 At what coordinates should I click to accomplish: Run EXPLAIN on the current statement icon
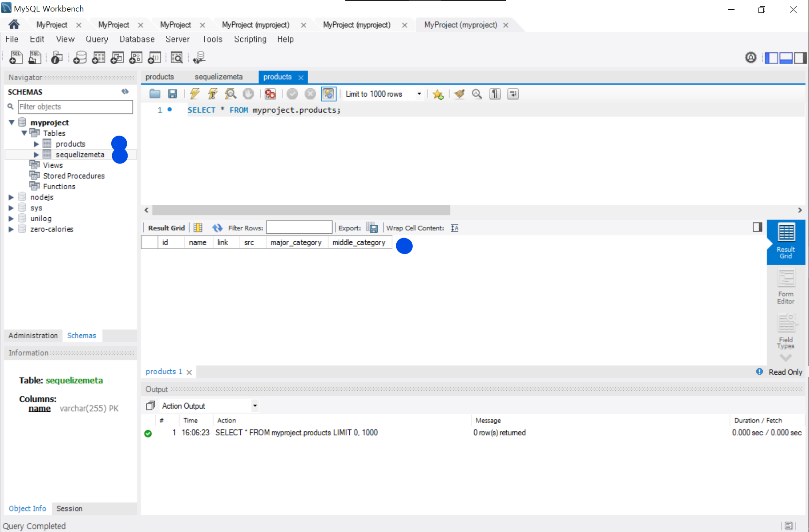pos(231,94)
